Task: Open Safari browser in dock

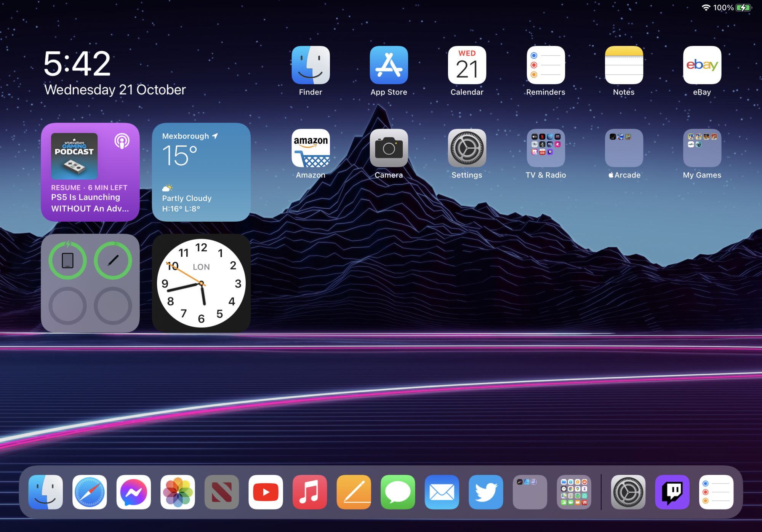Action: (x=90, y=492)
